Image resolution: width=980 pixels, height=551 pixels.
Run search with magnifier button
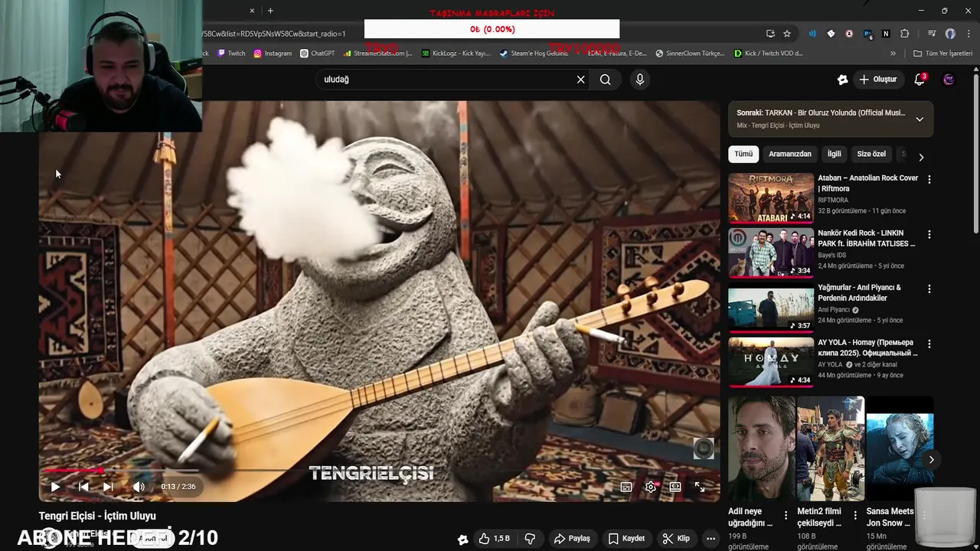(x=606, y=80)
